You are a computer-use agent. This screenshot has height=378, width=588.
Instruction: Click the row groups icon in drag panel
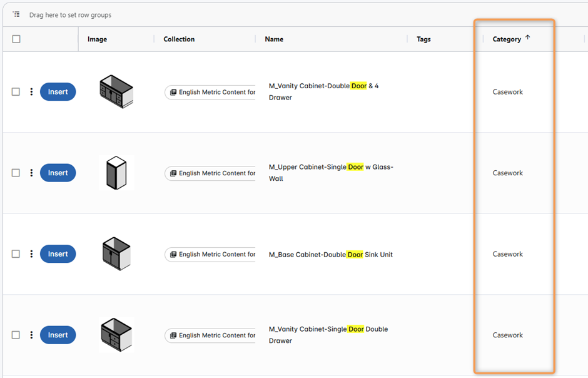tap(16, 14)
